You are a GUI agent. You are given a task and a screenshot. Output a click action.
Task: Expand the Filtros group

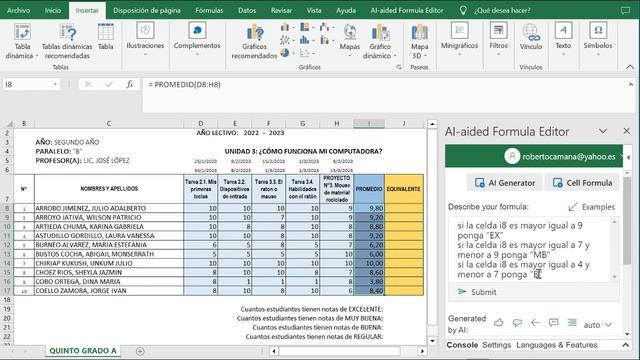click(498, 40)
